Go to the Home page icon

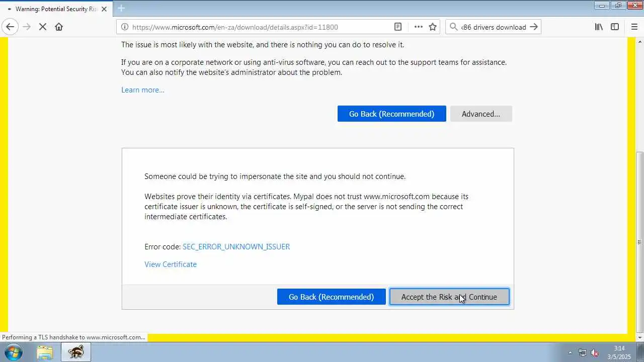coord(59,27)
